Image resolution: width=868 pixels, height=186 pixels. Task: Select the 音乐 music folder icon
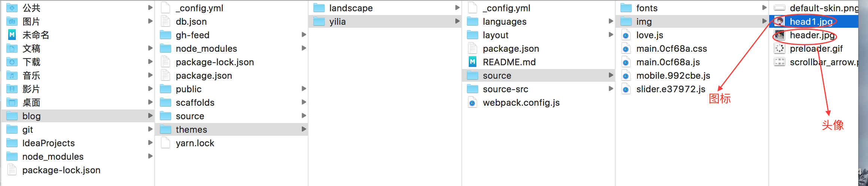click(x=12, y=75)
